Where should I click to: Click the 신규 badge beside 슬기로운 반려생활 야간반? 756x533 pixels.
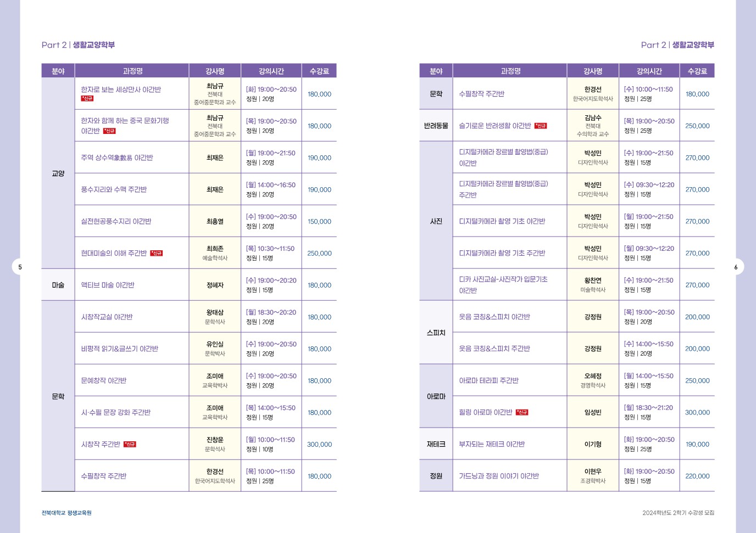coord(541,126)
